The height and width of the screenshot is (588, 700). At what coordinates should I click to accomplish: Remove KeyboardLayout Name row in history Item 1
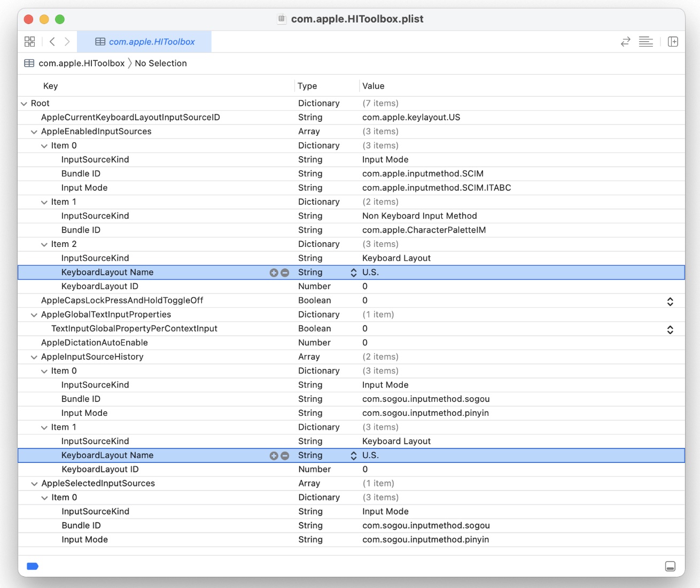(x=285, y=456)
